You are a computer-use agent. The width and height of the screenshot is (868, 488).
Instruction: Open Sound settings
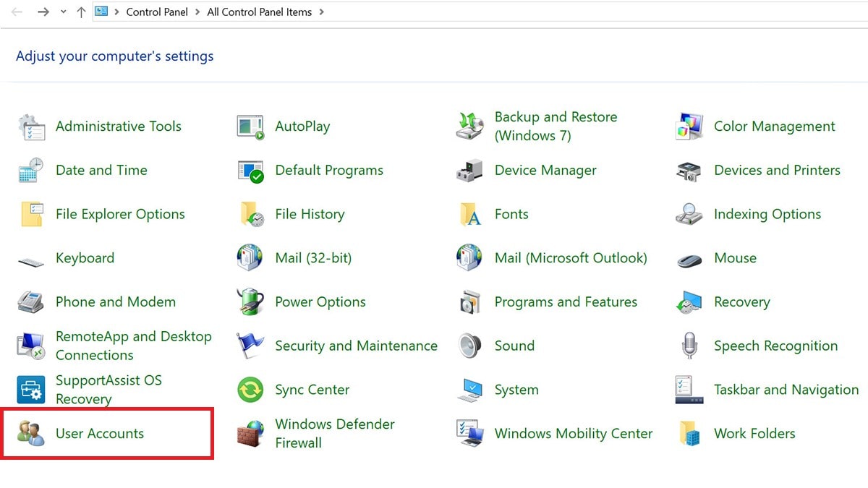click(514, 346)
